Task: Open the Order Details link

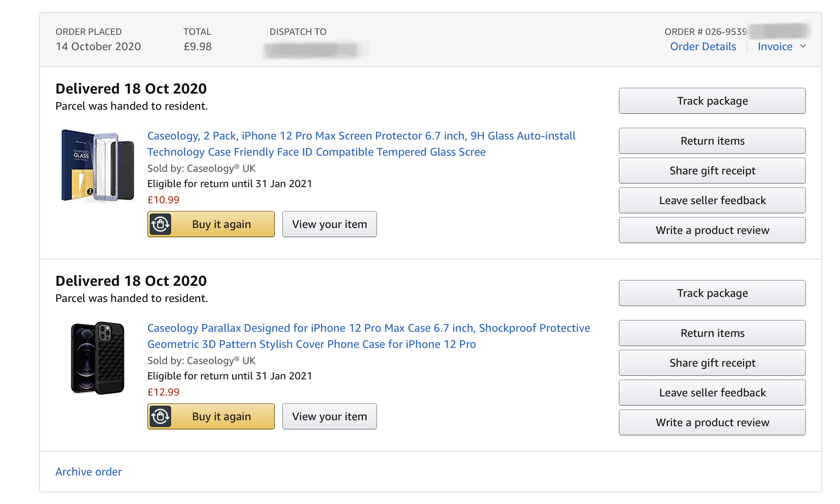Action: pyautogui.click(x=703, y=46)
